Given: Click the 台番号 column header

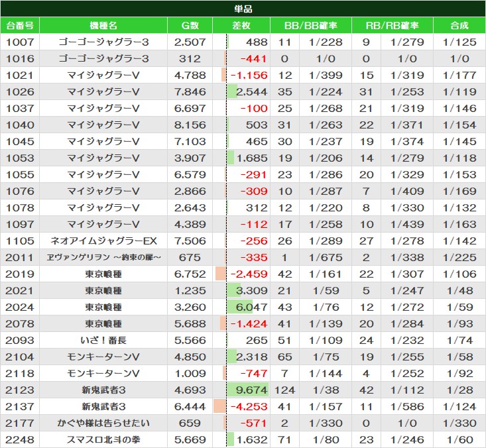Looking at the screenshot, I should (x=20, y=25).
